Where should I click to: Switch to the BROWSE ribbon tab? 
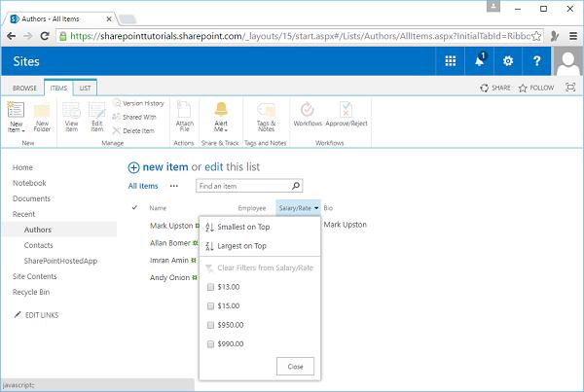click(x=23, y=88)
